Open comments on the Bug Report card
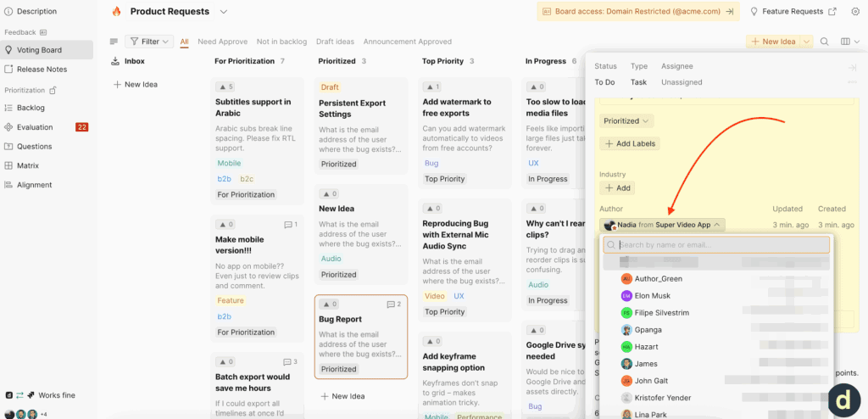The height and width of the screenshot is (419, 868). point(393,304)
